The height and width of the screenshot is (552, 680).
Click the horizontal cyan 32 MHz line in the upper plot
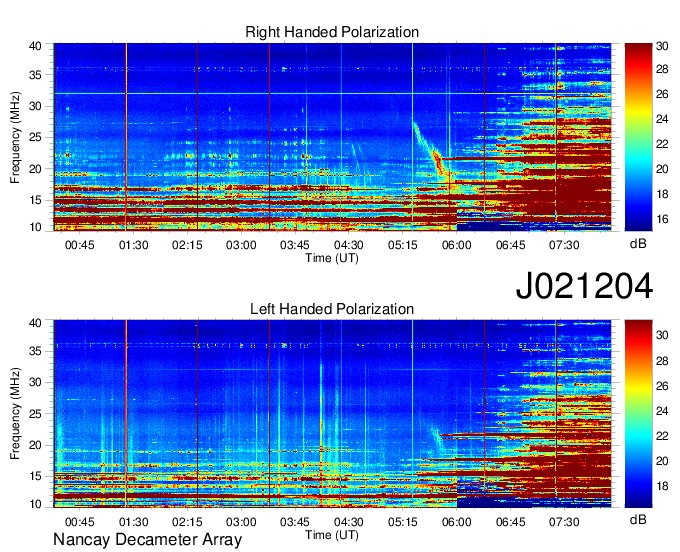click(x=332, y=94)
